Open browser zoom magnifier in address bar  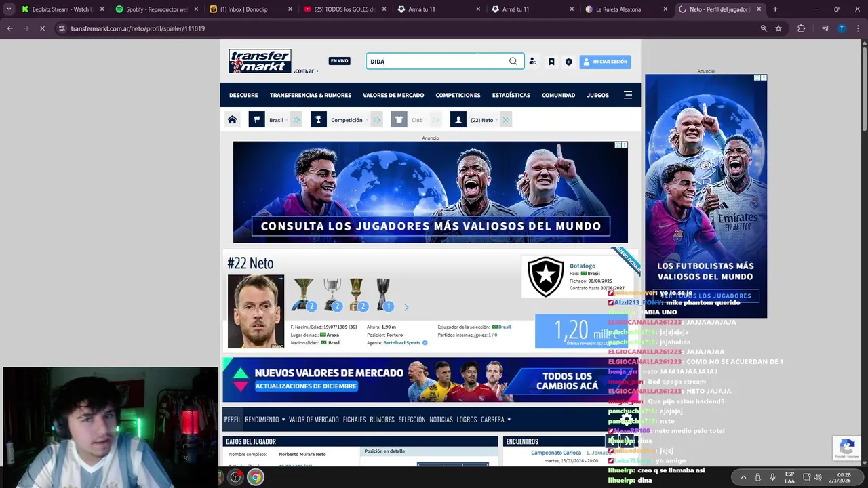coord(764,28)
